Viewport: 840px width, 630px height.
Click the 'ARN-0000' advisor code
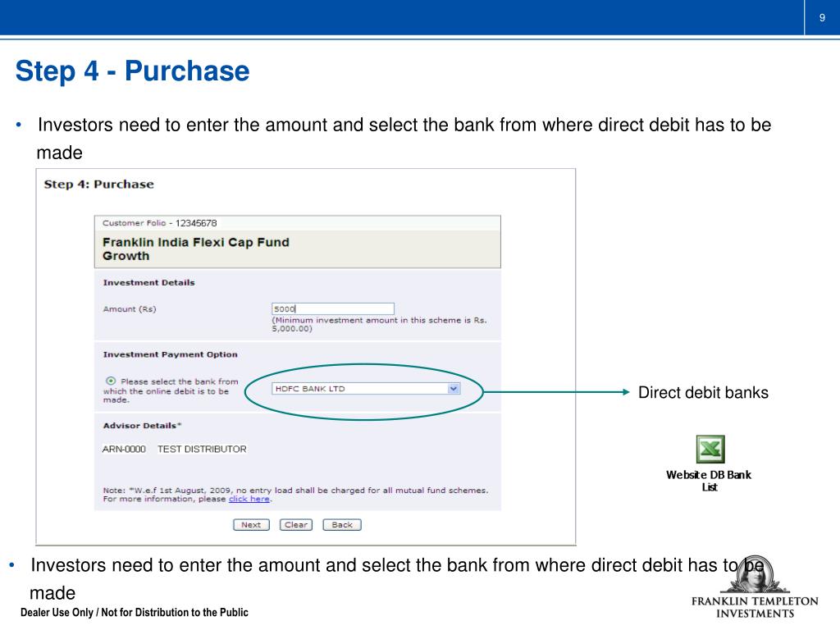pos(124,449)
